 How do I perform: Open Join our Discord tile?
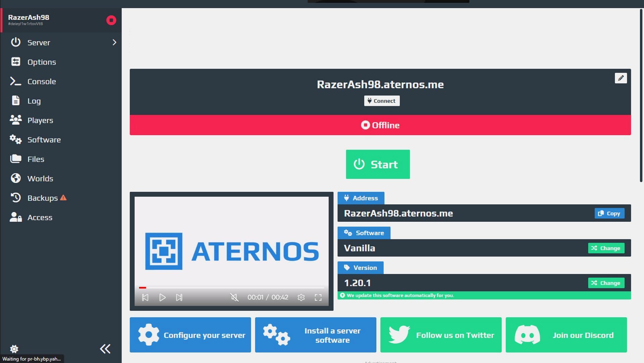[566, 335]
